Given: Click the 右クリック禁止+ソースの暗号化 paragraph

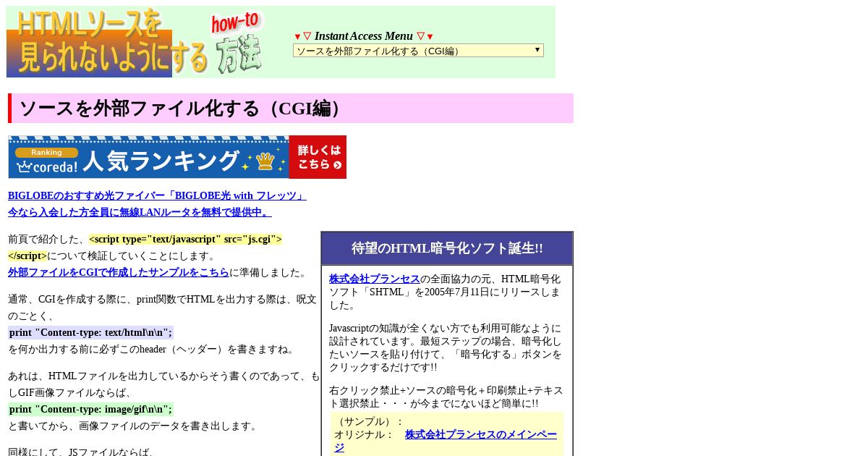Looking at the screenshot, I should click(x=446, y=397).
